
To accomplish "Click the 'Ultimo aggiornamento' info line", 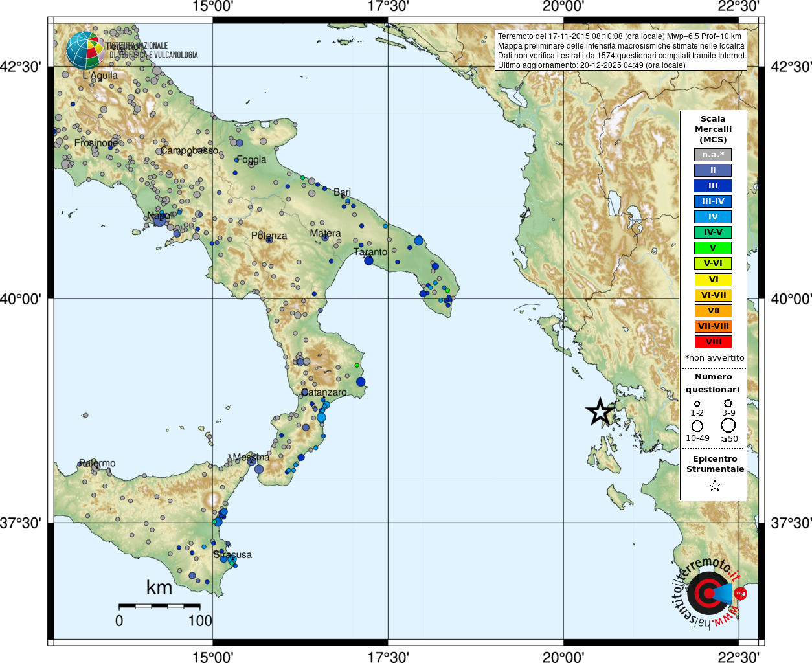I will click(x=592, y=65).
